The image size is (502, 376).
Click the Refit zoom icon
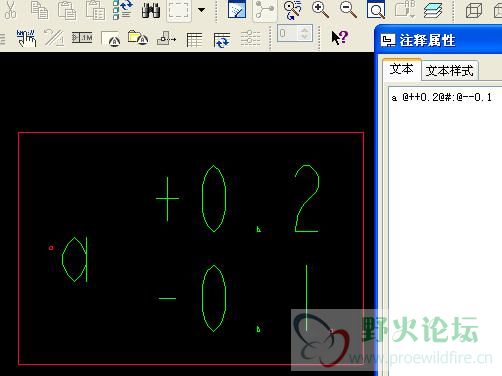[376, 10]
